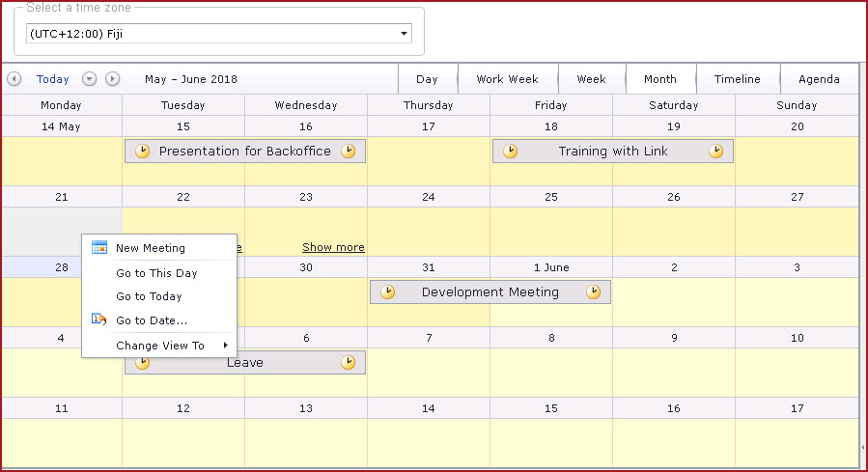Click the Go to Date icon in menu
This screenshot has height=472, width=868.
click(98, 320)
